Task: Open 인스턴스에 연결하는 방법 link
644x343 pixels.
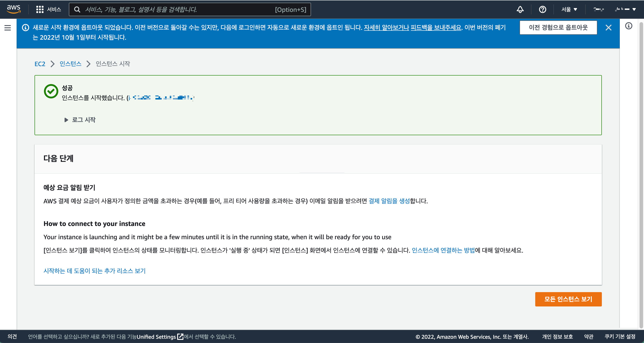Action: [443, 250]
